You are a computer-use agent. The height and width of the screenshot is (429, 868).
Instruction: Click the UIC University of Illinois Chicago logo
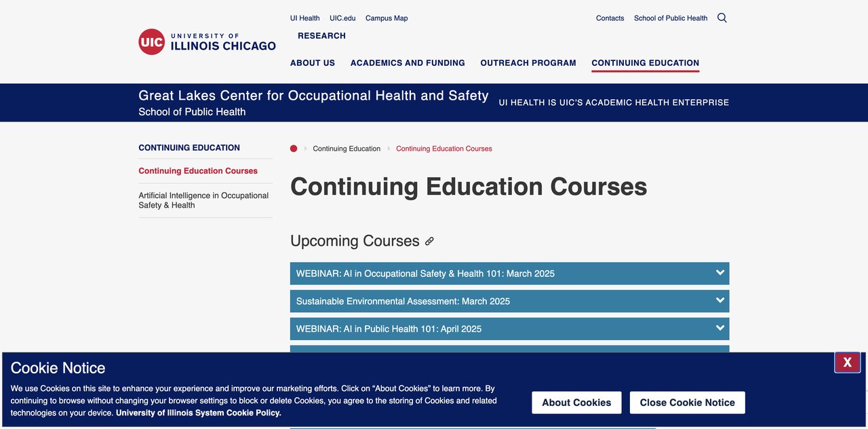[208, 41]
